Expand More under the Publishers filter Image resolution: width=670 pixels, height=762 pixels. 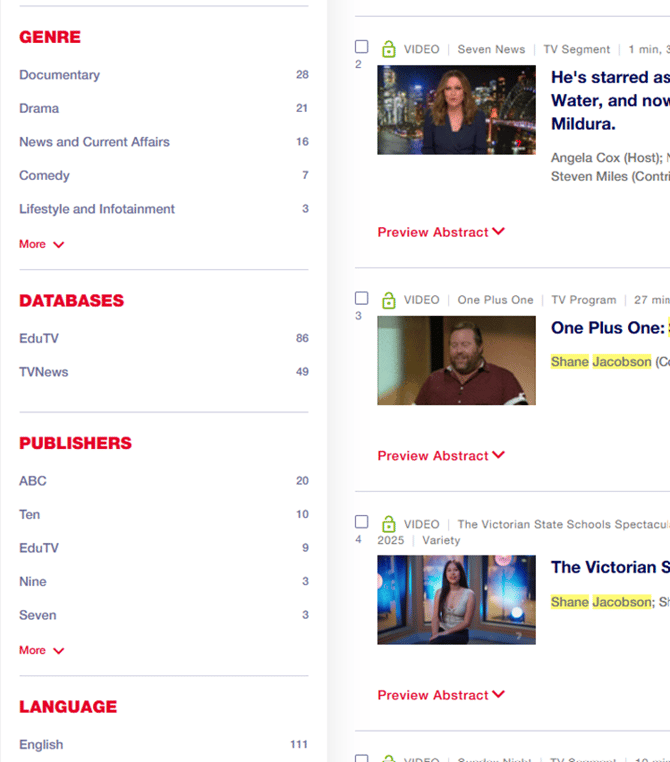click(x=41, y=650)
